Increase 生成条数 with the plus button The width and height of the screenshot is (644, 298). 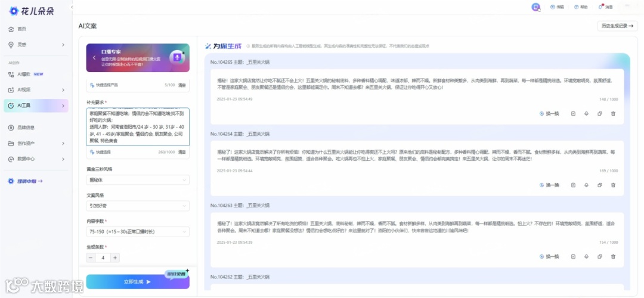[x=115, y=258]
